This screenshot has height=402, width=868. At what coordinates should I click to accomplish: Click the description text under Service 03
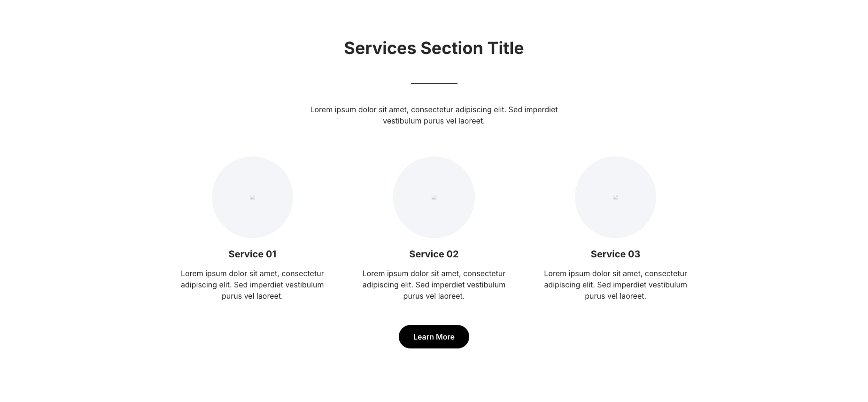[615, 285]
